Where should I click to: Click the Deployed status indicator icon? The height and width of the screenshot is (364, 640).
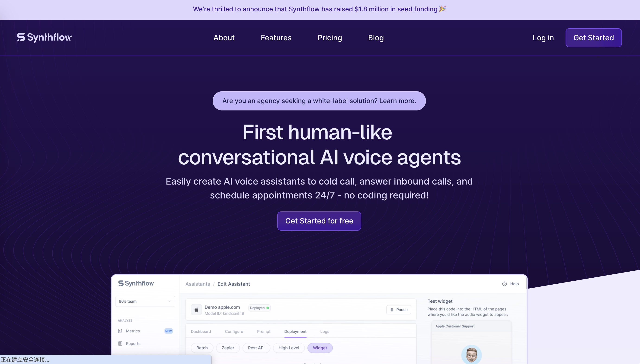click(268, 308)
